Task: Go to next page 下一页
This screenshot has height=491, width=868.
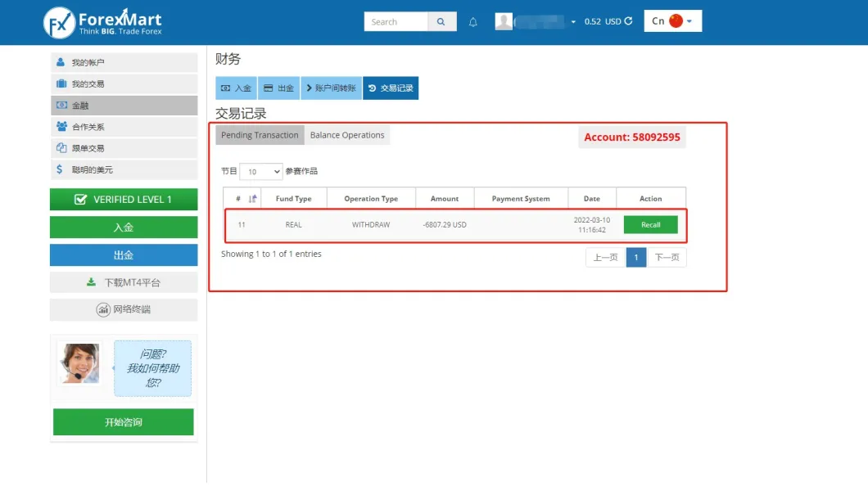Action: (x=667, y=258)
